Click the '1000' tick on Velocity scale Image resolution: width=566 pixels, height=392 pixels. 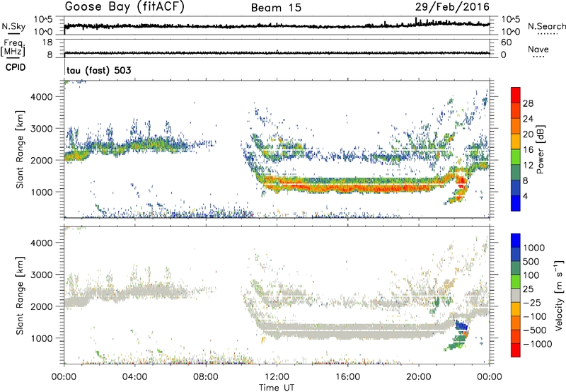tap(534, 248)
